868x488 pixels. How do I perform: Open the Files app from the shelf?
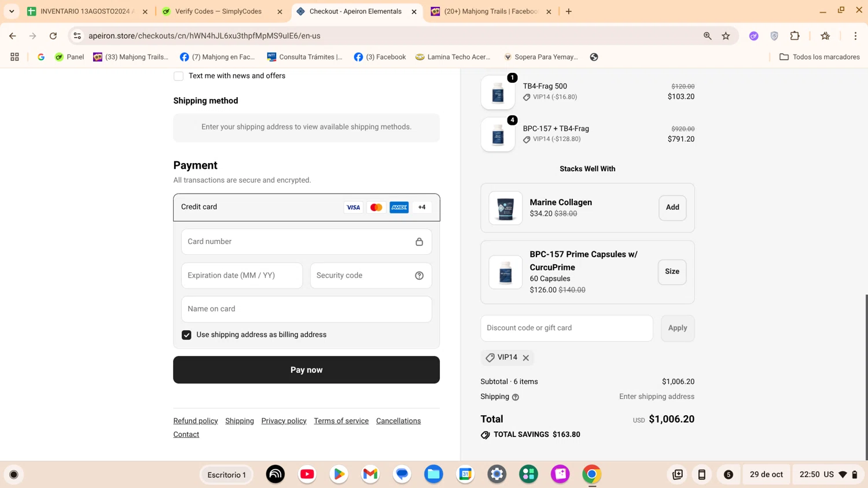point(433,474)
